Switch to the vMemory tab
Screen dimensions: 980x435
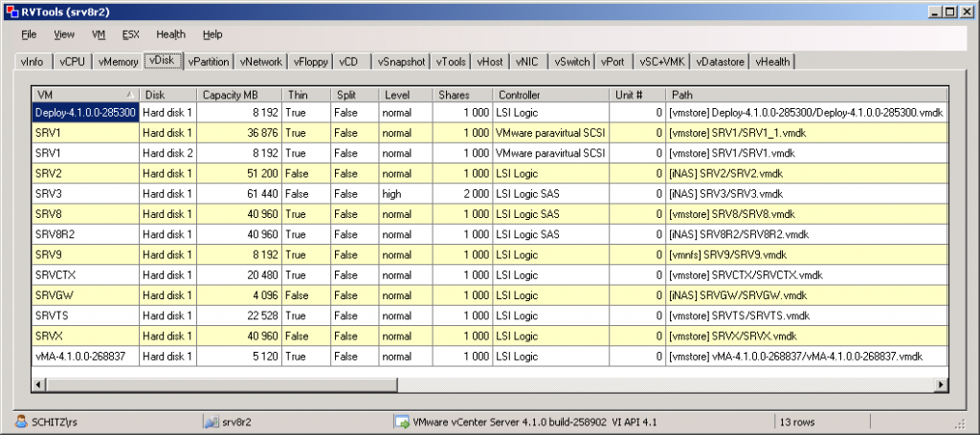118,62
